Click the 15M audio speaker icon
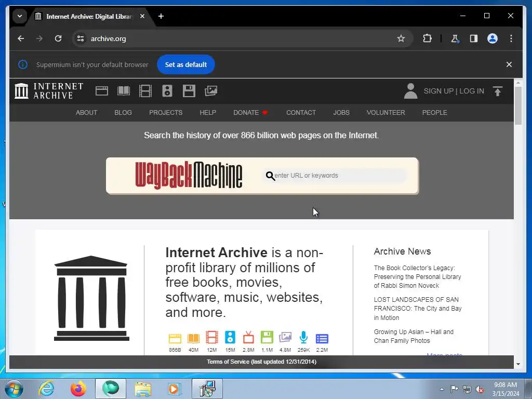Viewport: 532px width, 399px height. (x=230, y=338)
